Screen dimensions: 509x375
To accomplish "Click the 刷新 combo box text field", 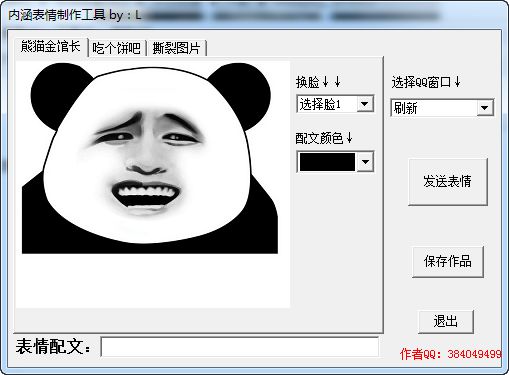I will [x=434, y=108].
